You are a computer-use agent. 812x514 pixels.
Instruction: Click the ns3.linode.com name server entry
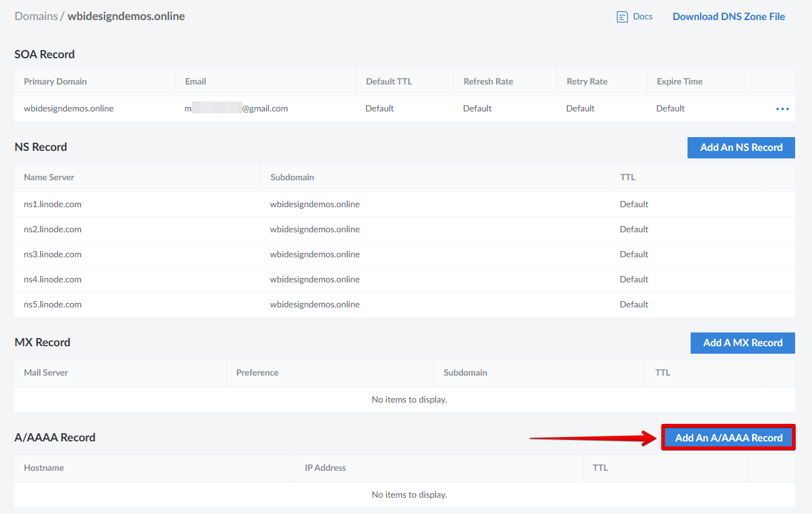pyautogui.click(x=53, y=254)
